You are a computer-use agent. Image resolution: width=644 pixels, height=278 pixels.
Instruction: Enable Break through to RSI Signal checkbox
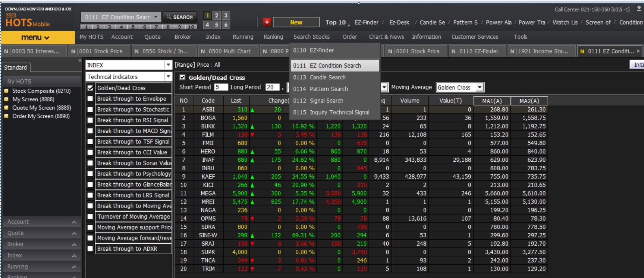[90, 120]
